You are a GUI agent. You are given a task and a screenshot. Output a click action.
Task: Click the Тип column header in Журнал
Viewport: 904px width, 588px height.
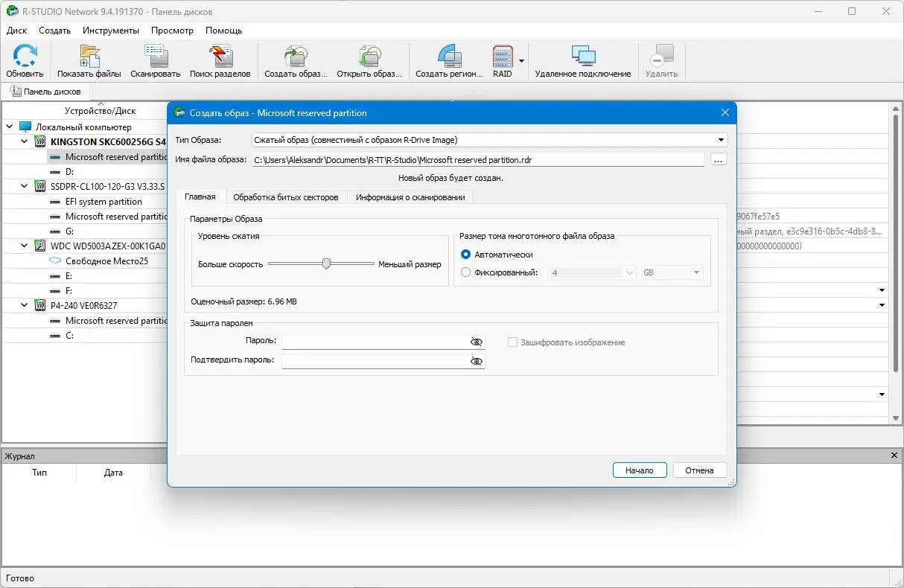tap(39, 473)
